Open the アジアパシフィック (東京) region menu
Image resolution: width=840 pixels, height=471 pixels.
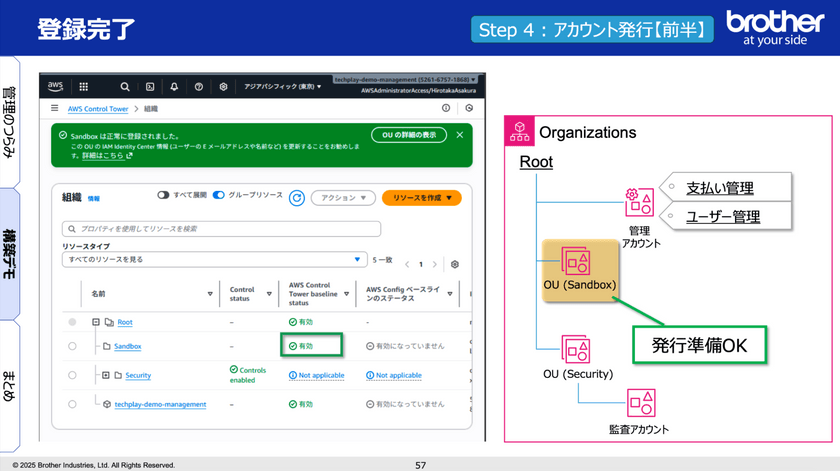pos(283,87)
